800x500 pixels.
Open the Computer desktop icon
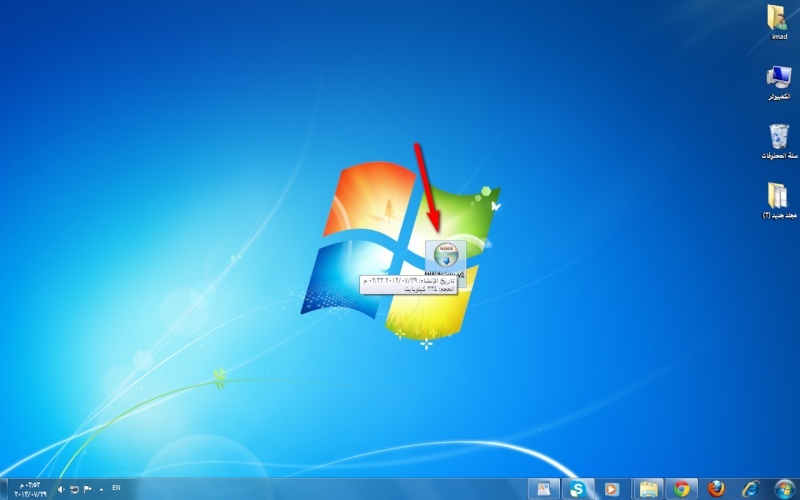[x=779, y=82]
